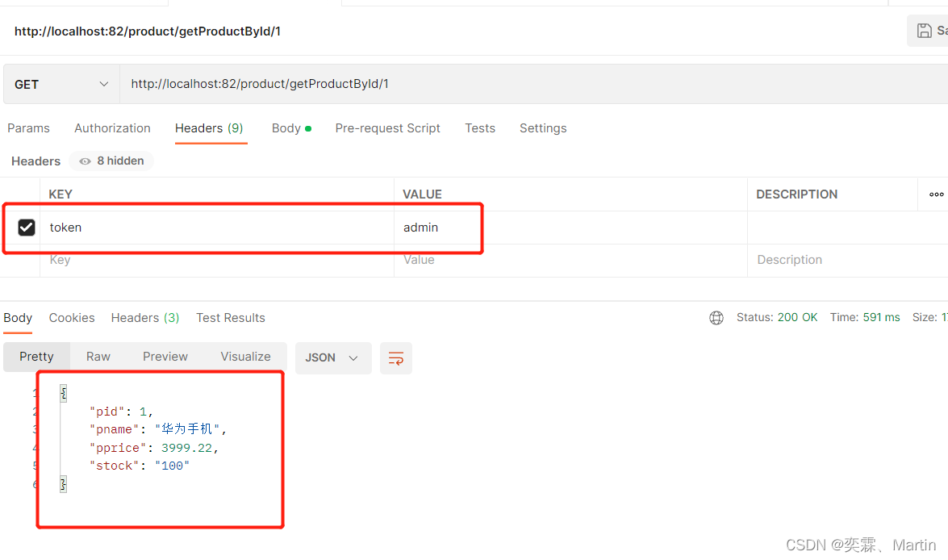Viewport: 948px width, 560px height.
Task: View the response Headers (3) tab
Action: tap(145, 318)
